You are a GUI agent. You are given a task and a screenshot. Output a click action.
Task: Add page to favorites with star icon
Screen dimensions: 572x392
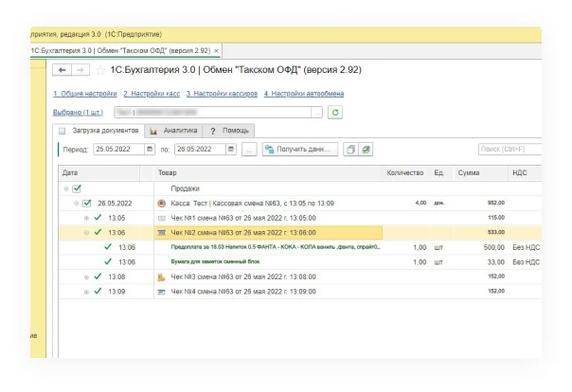point(100,70)
